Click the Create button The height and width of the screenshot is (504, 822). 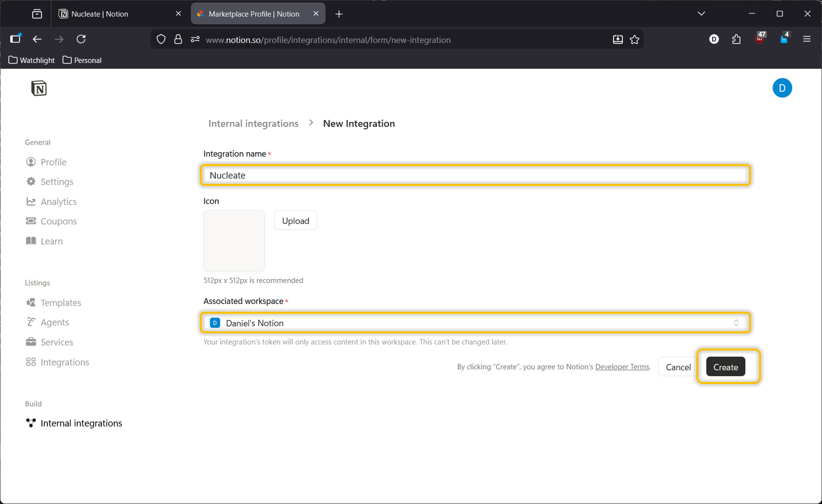[725, 367]
